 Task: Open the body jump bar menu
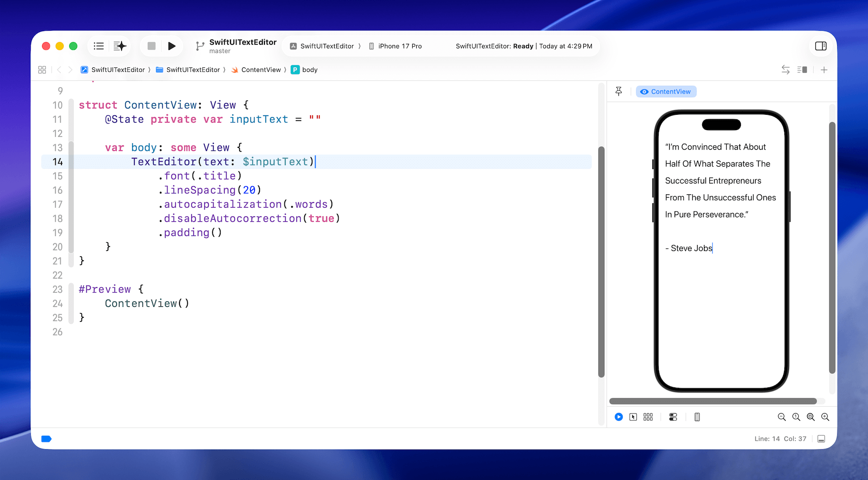pos(310,70)
